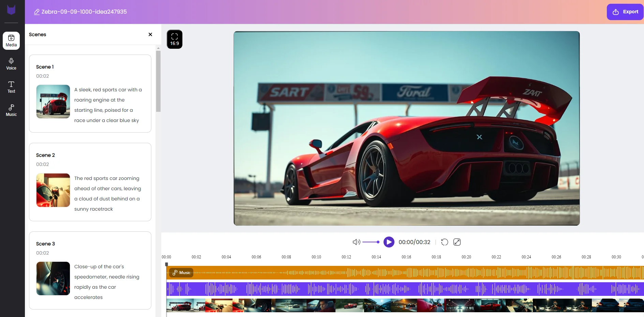644x317 pixels.
Task: Click the 00:10 mark on timeline ruler
Action: (316, 257)
